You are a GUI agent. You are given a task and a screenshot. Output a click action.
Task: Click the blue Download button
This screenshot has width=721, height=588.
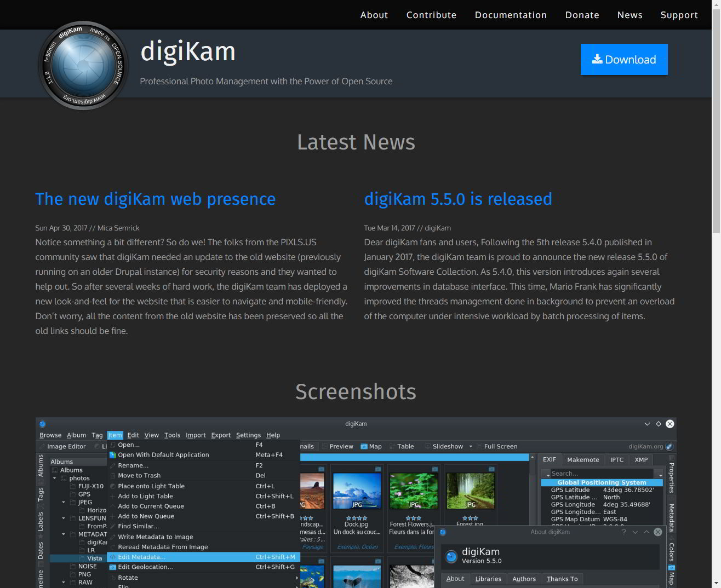pyautogui.click(x=624, y=59)
